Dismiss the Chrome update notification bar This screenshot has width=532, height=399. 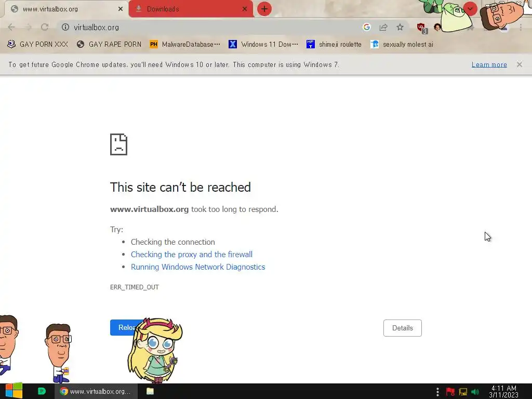[x=520, y=64]
